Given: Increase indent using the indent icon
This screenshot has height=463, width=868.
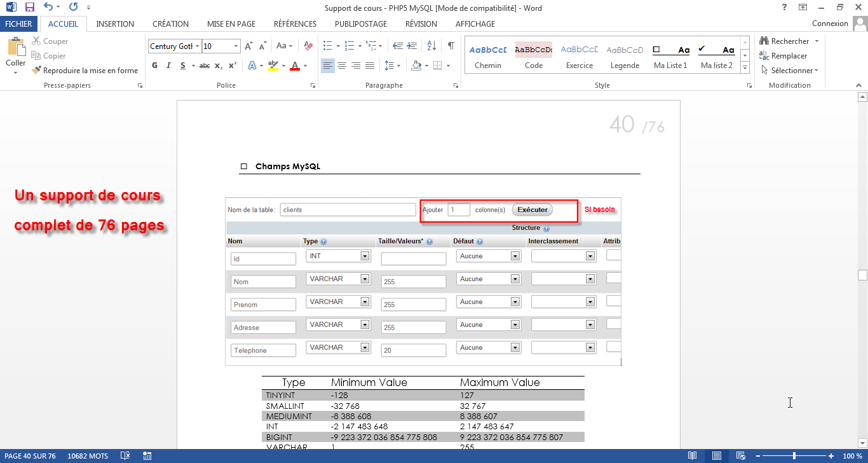Looking at the screenshot, I should (x=412, y=46).
